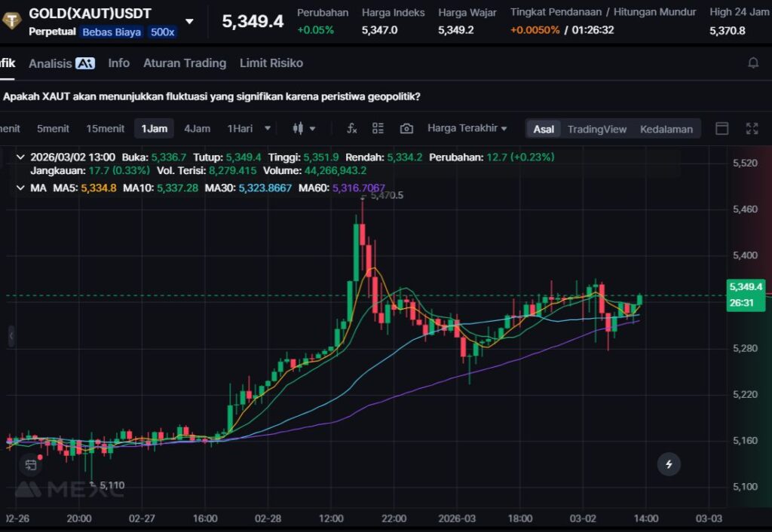Open the lightning quick-trade button
The height and width of the screenshot is (532, 772).
(x=669, y=464)
